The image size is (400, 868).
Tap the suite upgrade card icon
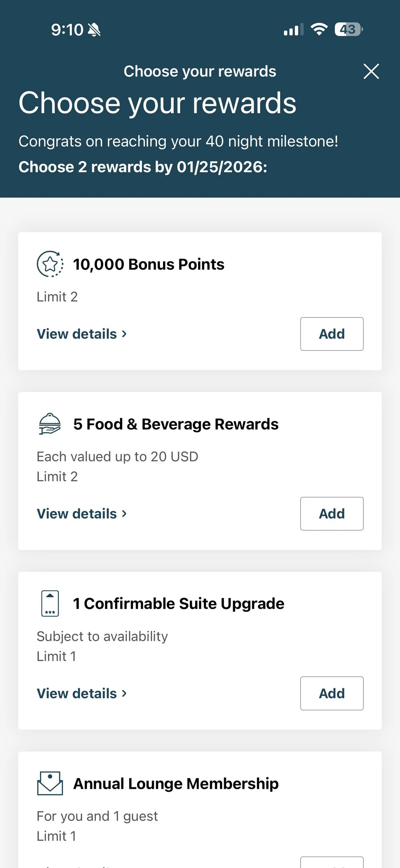(50, 603)
